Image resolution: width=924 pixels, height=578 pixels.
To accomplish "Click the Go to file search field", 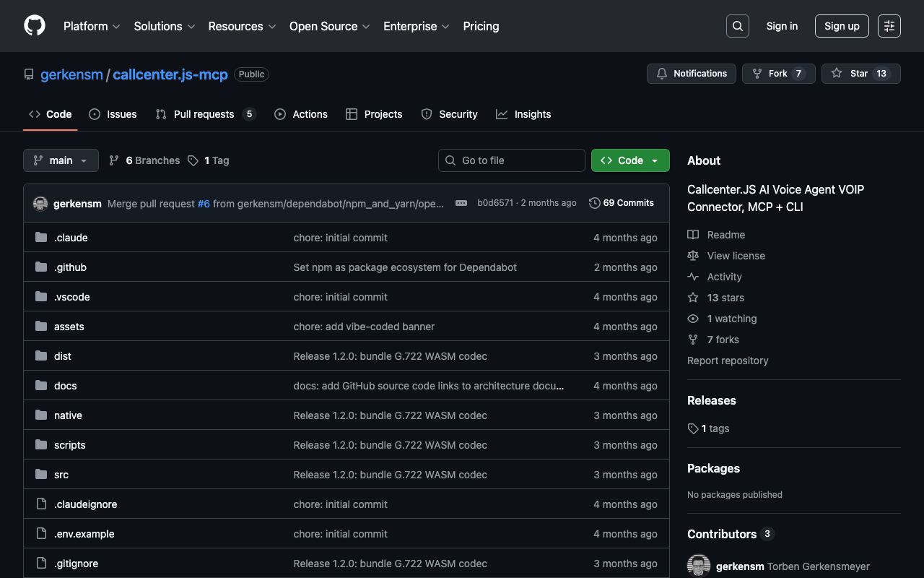I will point(512,160).
